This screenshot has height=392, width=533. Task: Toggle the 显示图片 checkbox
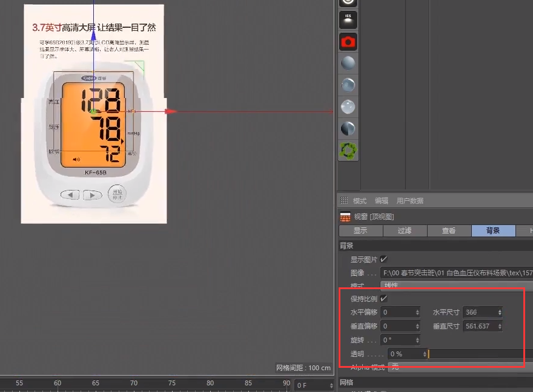(x=383, y=260)
